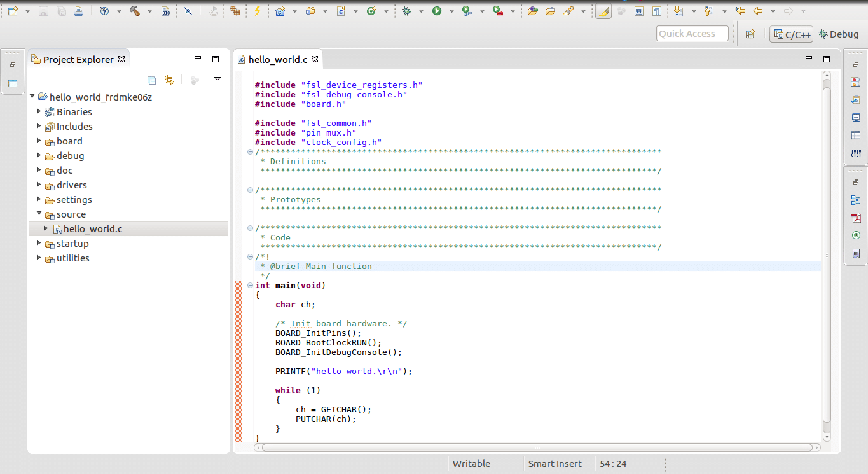
Task: Click the Back navigation arrow
Action: (758, 11)
